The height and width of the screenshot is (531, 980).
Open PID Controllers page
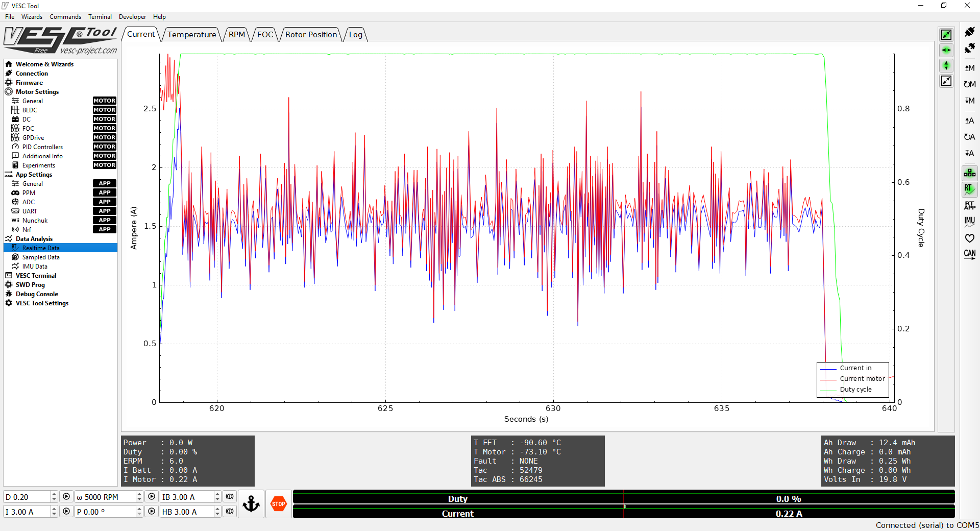tap(42, 147)
